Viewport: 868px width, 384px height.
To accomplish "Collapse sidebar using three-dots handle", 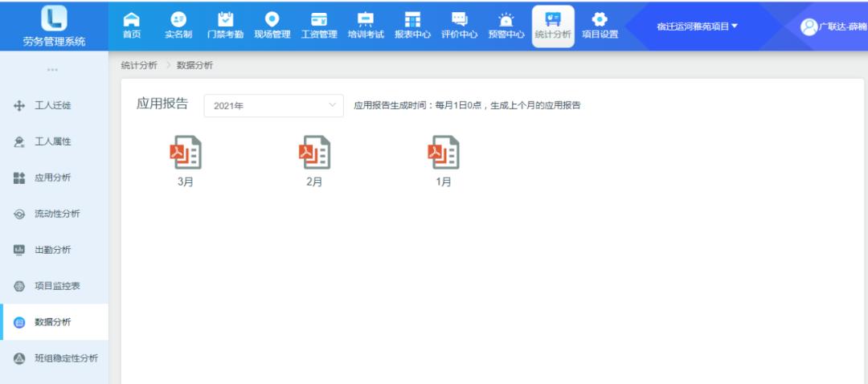I will coord(53,69).
